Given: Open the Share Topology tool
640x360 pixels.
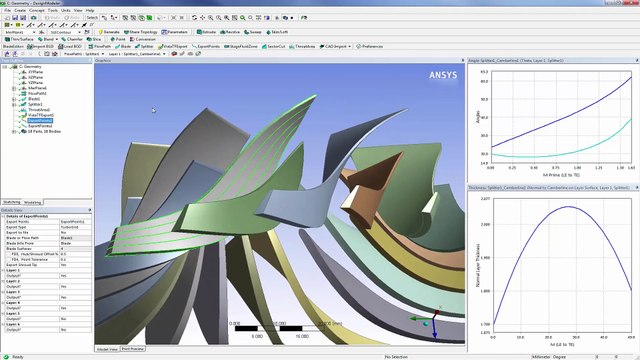Looking at the screenshot, I should 140,32.
